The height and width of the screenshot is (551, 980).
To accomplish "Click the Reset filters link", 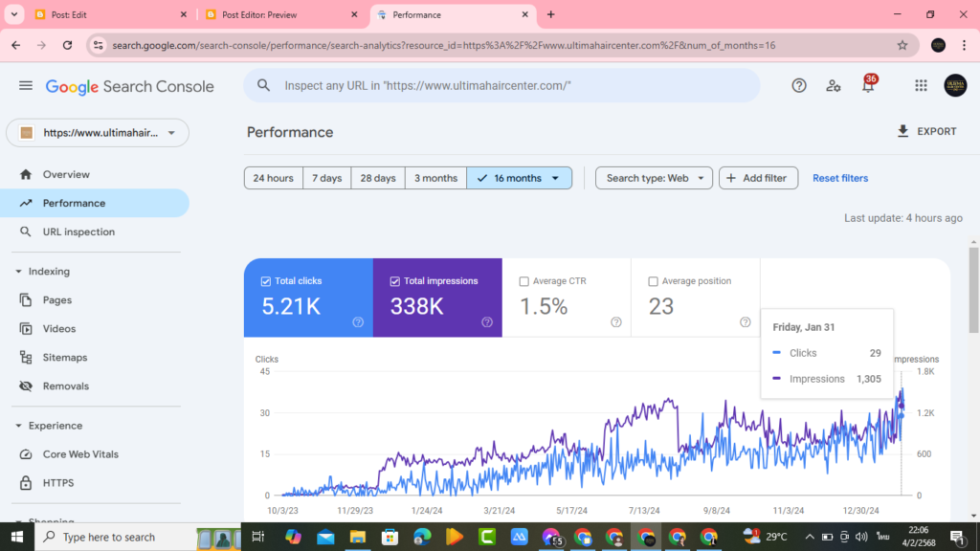I will pos(839,178).
